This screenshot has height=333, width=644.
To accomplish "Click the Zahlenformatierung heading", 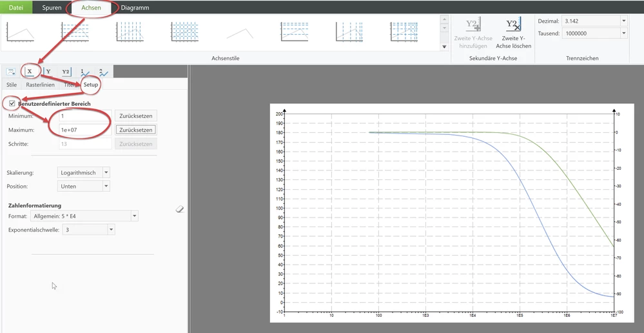I will click(x=35, y=206).
